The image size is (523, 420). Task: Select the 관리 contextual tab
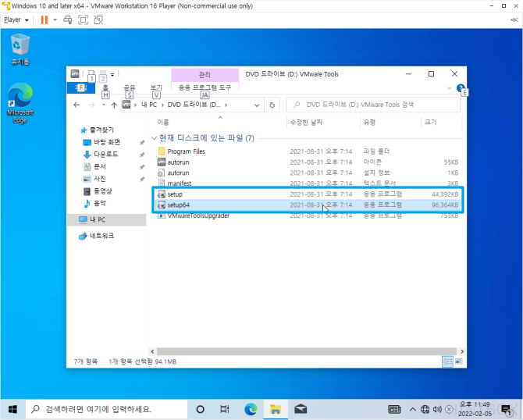pos(205,75)
